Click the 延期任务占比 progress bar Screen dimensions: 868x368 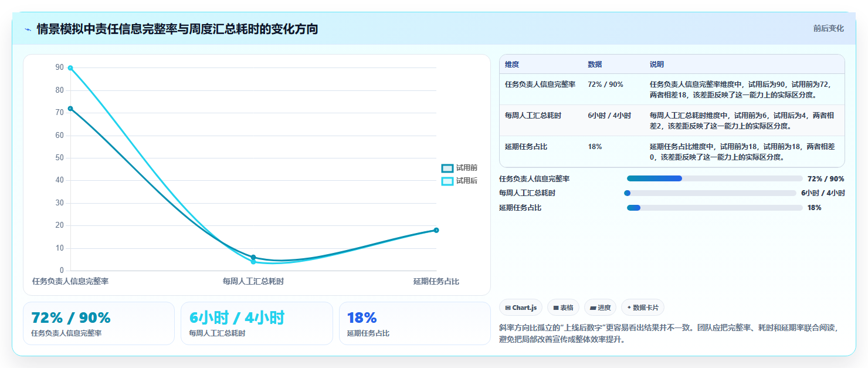coord(714,207)
